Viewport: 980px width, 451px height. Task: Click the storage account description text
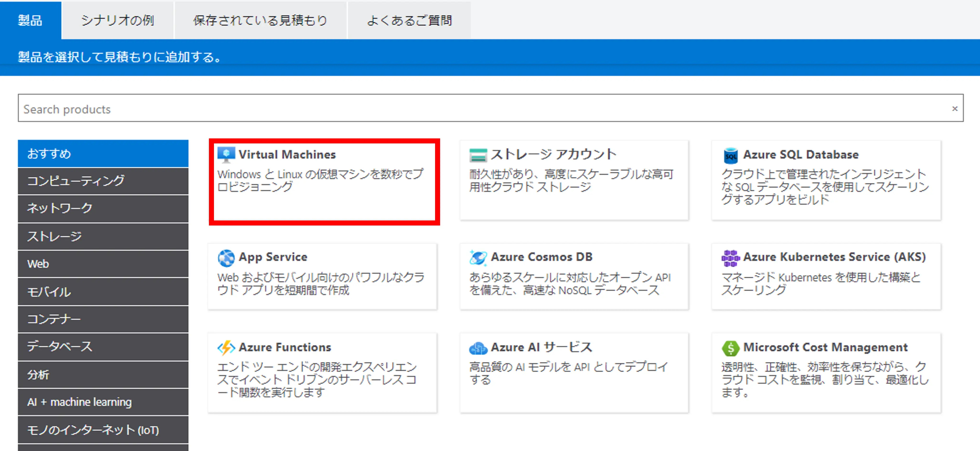click(x=571, y=181)
